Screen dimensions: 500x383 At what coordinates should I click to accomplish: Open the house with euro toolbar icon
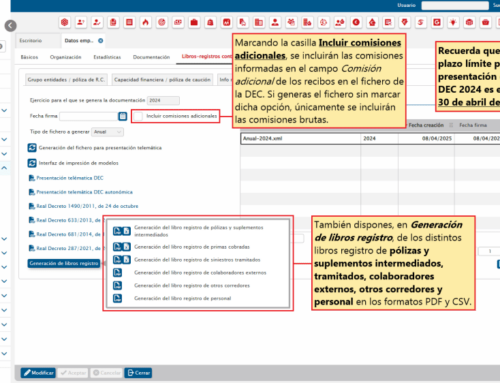point(372,22)
